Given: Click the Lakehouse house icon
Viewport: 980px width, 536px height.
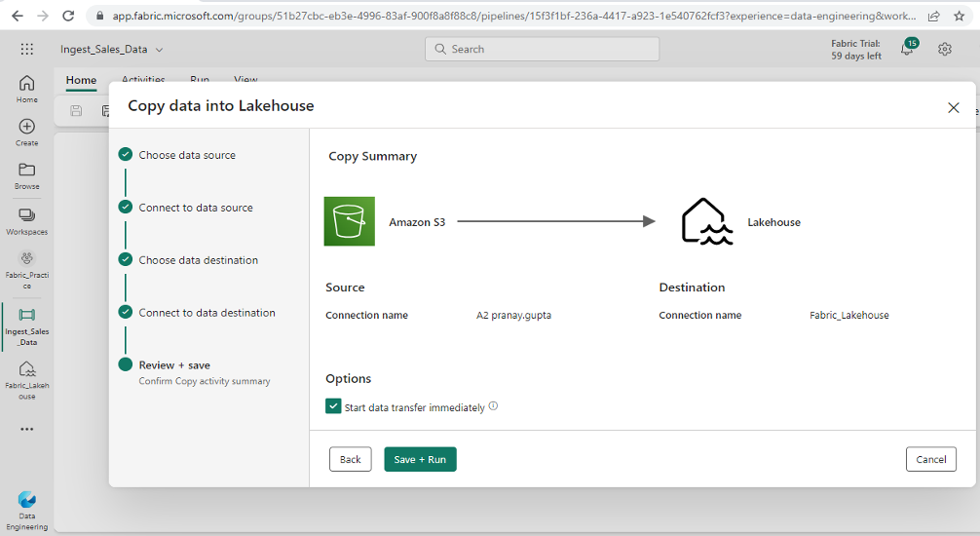Looking at the screenshot, I should [706, 221].
